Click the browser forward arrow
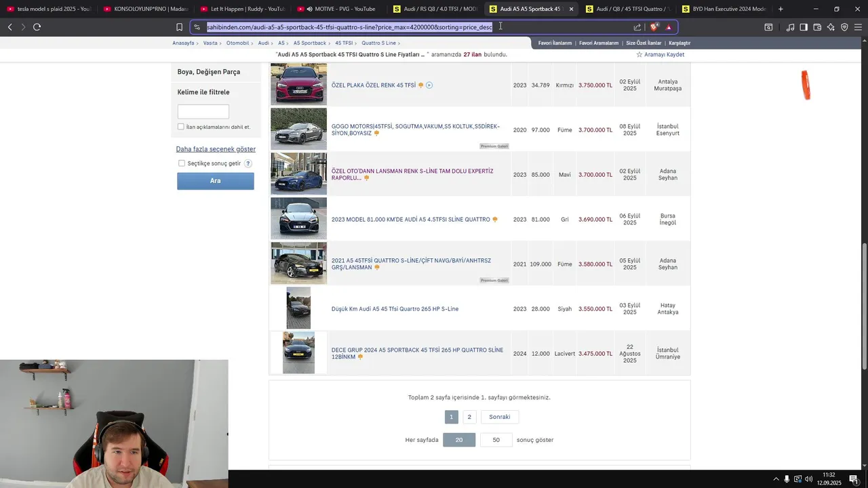868x488 pixels. coord(23,27)
